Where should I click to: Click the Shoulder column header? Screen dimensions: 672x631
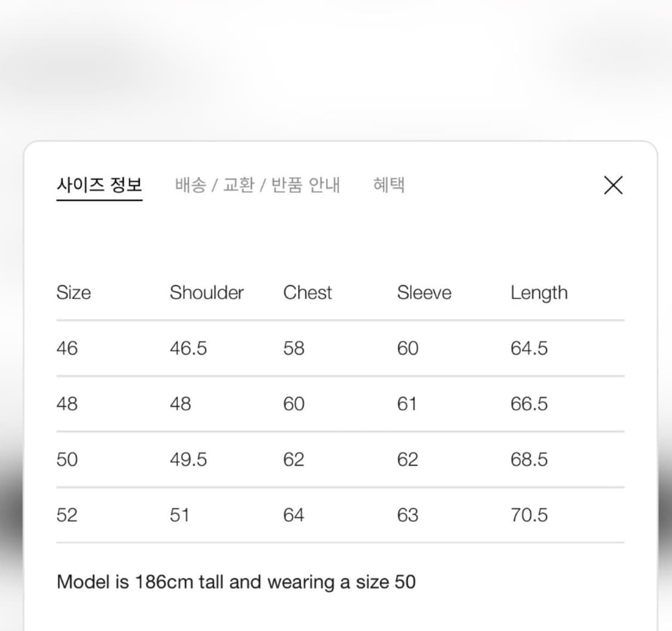click(207, 293)
